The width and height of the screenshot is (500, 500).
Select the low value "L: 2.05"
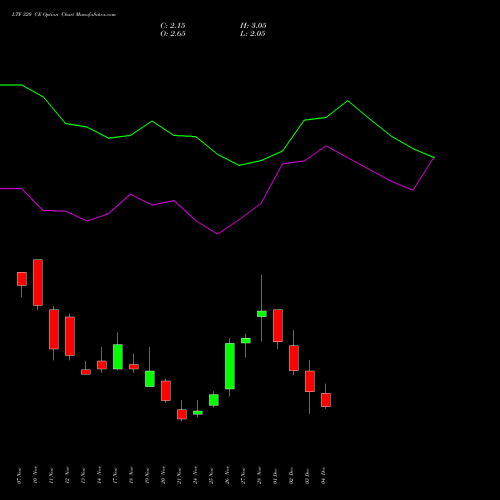(253, 34)
